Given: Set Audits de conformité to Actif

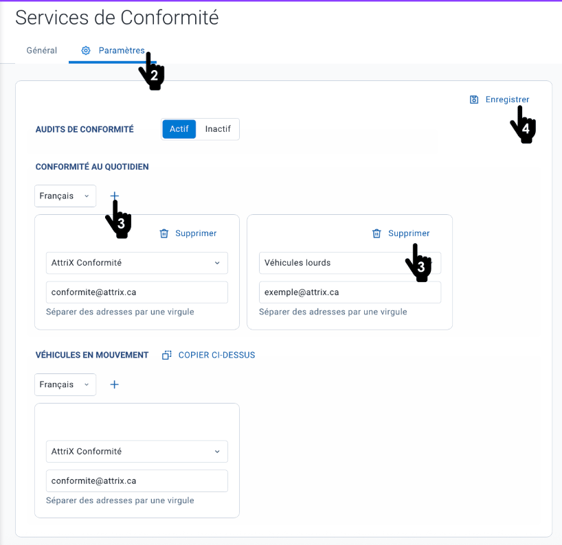Looking at the screenshot, I should (179, 129).
